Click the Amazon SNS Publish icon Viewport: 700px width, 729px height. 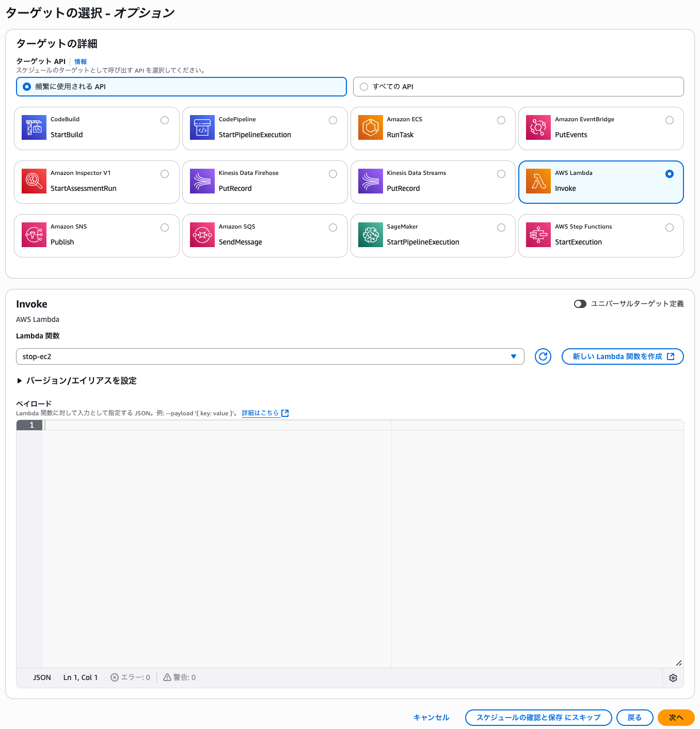click(34, 235)
